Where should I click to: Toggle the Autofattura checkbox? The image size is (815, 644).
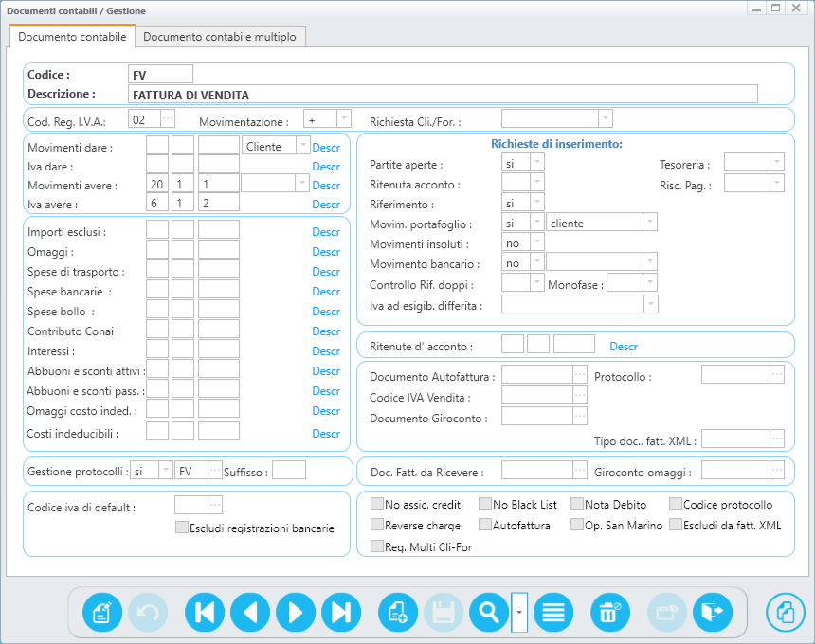tap(485, 526)
